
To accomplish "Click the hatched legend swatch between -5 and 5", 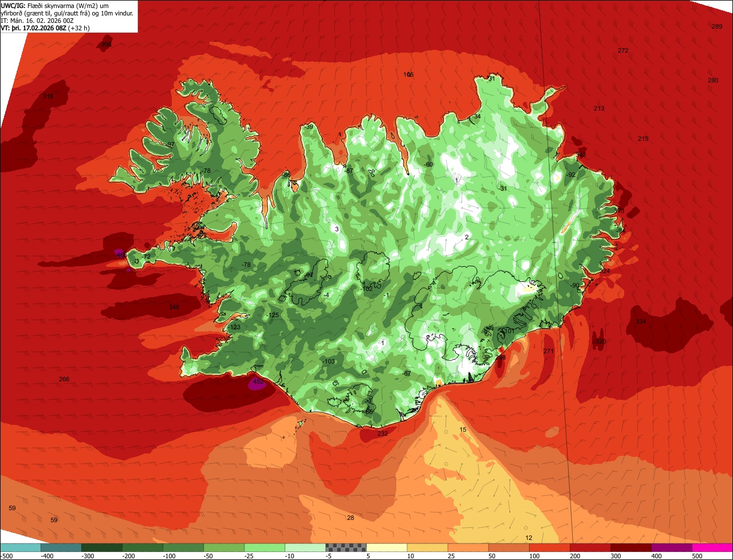I will (346, 547).
